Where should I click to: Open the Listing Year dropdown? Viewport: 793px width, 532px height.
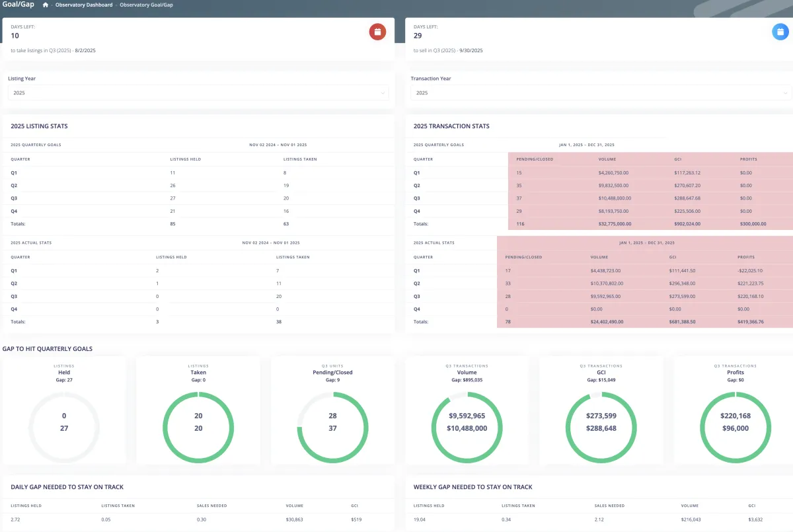(x=198, y=93)
